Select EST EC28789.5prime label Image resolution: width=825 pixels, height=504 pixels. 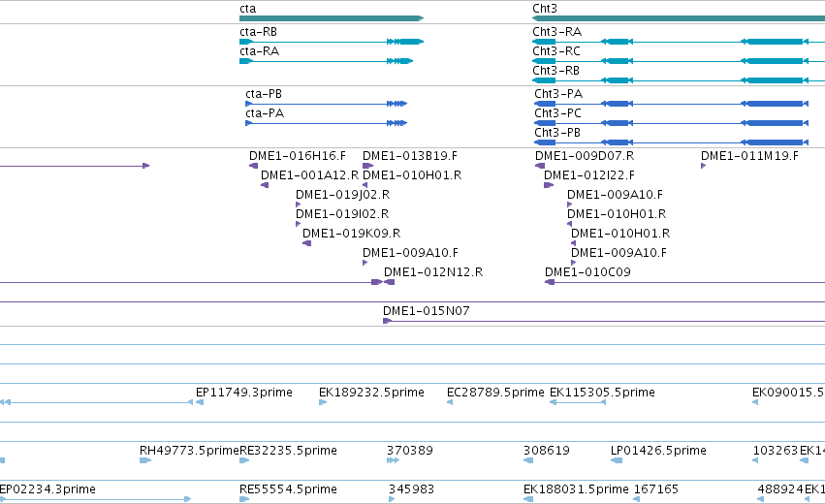495,393
